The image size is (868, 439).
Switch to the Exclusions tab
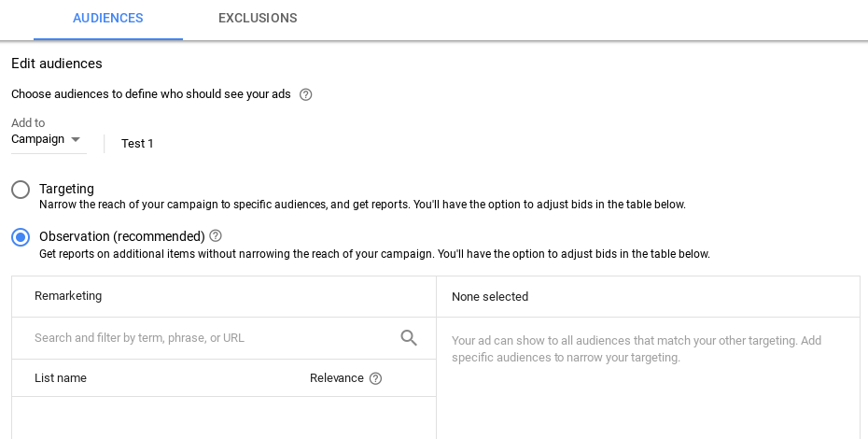[x=258, y=19]
